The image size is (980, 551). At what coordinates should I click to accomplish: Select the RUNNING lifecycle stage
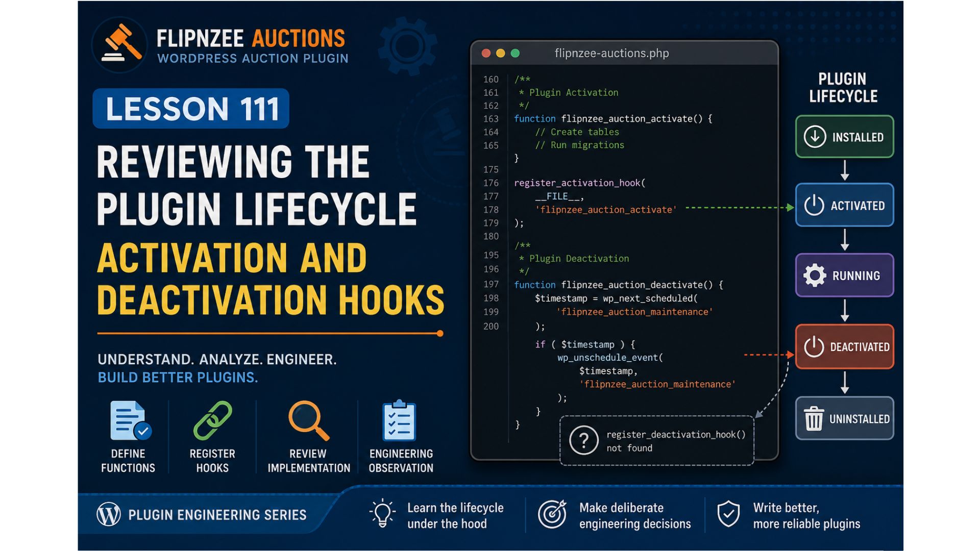pyautogui.click(x=845, y=275)
